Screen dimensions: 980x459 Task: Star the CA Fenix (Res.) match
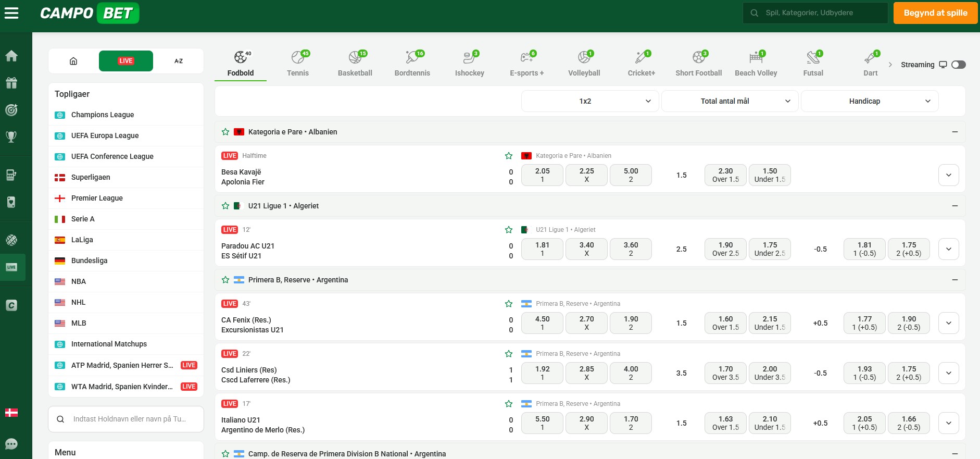(x=509, y=304)
